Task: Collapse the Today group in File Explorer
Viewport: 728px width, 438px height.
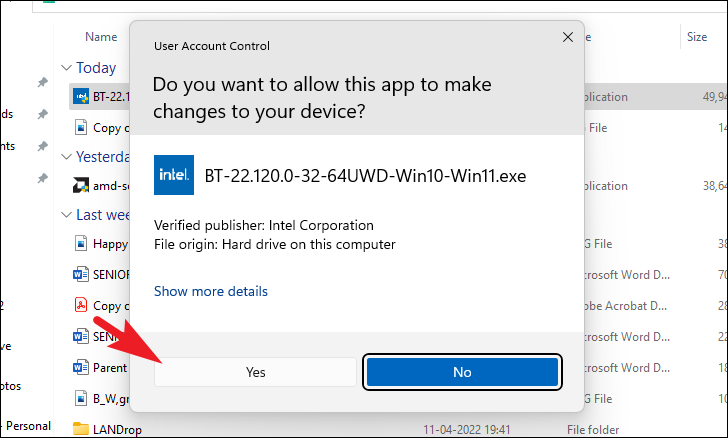Action: point(66,68)
